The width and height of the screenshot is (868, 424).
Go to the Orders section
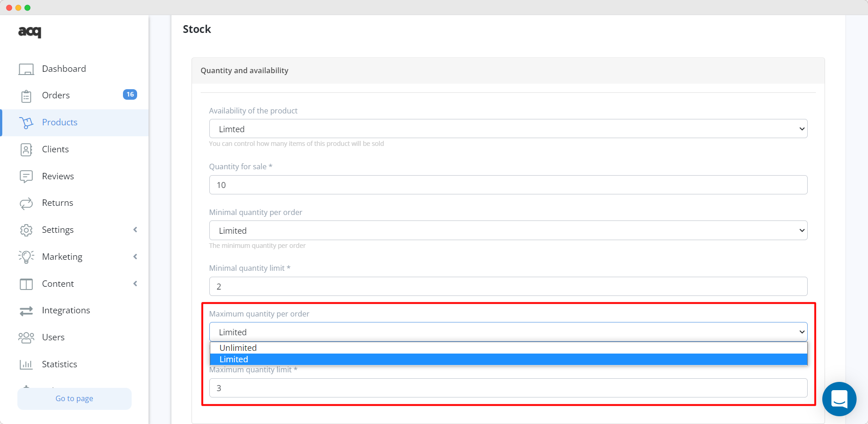[56, 95]
